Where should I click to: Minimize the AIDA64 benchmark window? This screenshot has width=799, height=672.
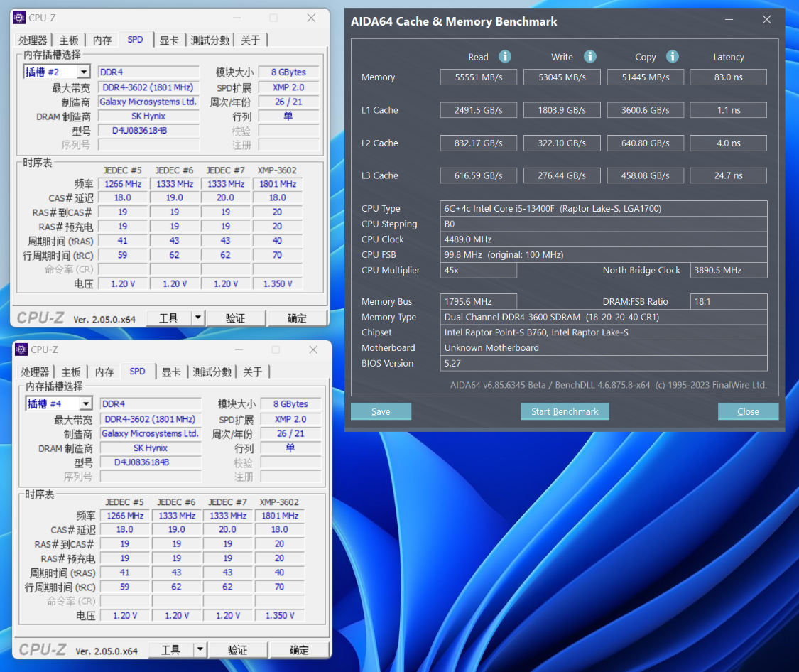pyautogui.click(x=729, y=19)
